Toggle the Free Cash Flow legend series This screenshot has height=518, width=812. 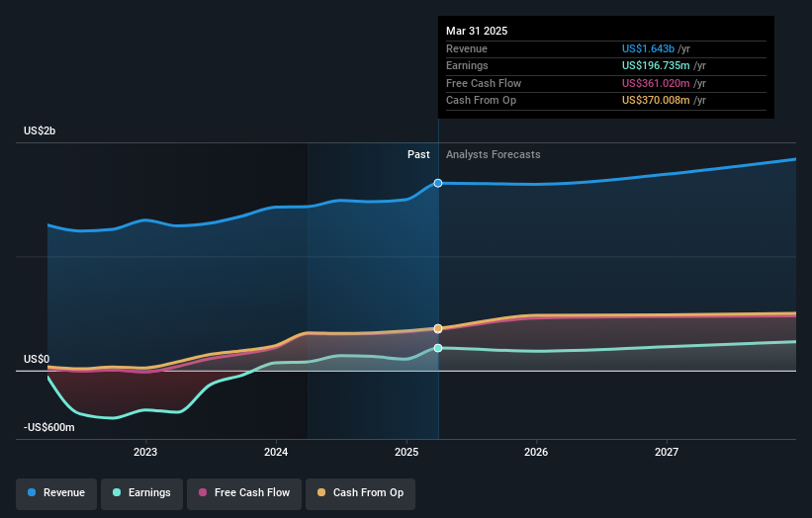(x=244, y=493)
